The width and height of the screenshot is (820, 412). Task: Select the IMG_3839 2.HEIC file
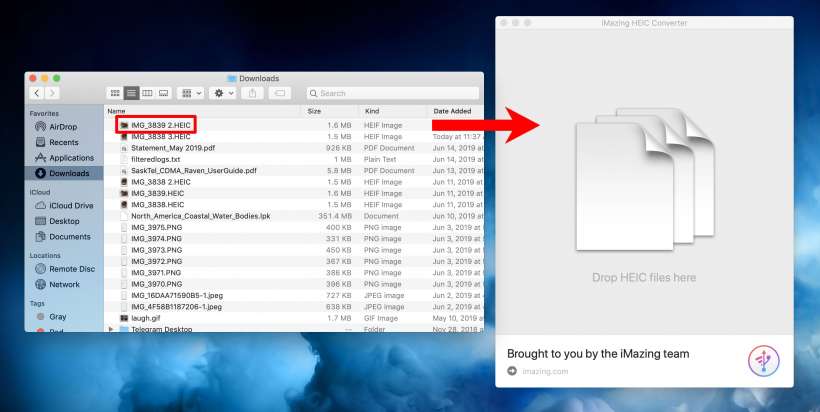tap(160, 125)
